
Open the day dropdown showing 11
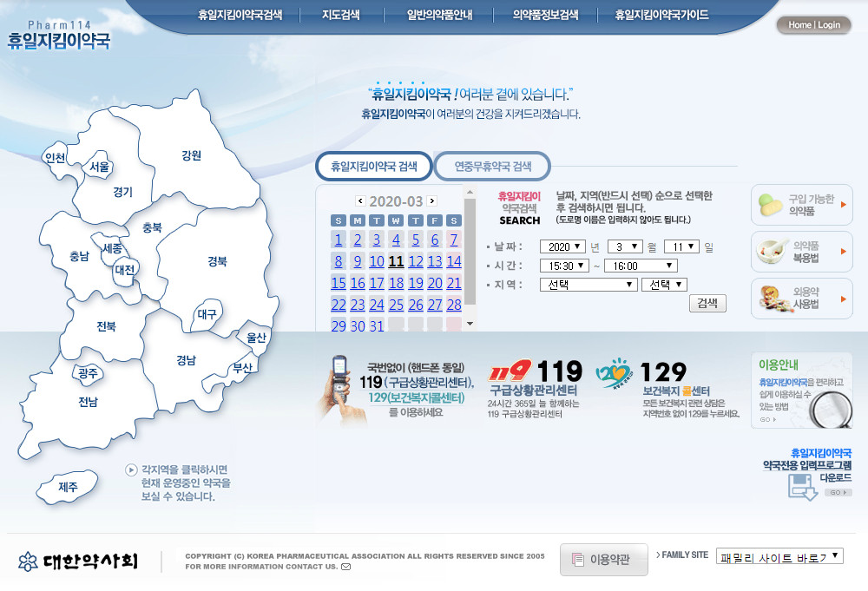681,246
